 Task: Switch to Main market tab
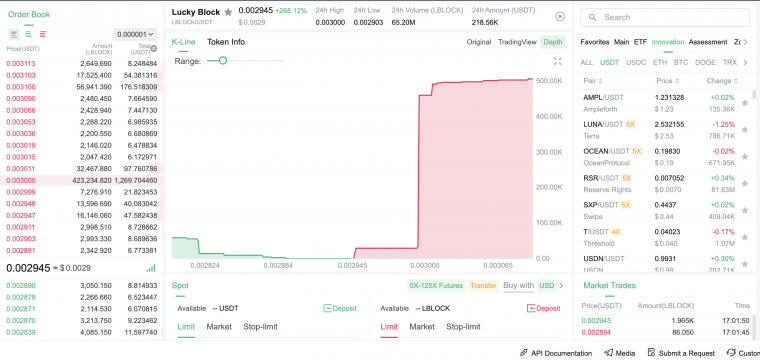[x=621, y=42]
